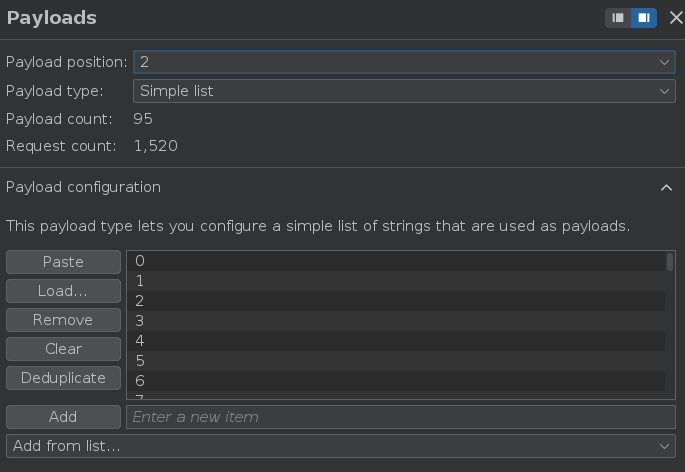
Task: Close the Payloads panel
Action: tap(675, 18)
